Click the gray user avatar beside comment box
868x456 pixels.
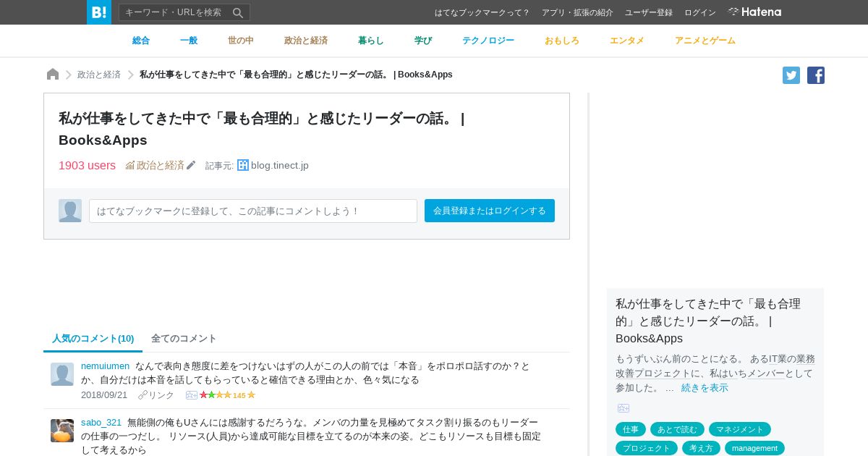click(x=70, y=211)
